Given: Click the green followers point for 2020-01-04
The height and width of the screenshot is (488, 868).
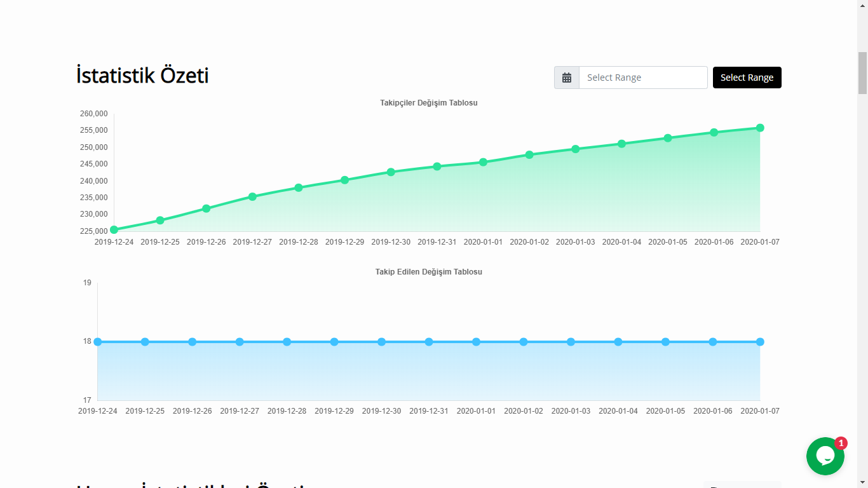Looking at the screenshot, I should (621, 144).
